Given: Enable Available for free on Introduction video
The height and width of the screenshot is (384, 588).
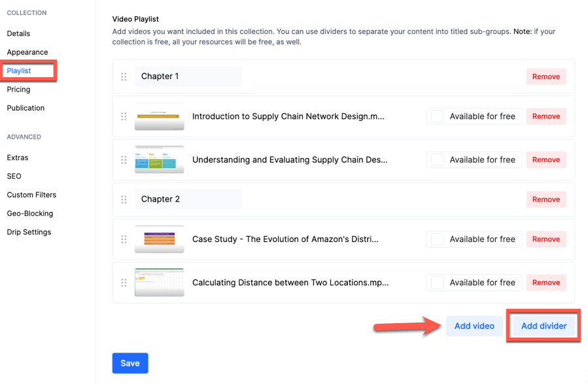Looking at the screenshot, I should (x=438, y=116).
